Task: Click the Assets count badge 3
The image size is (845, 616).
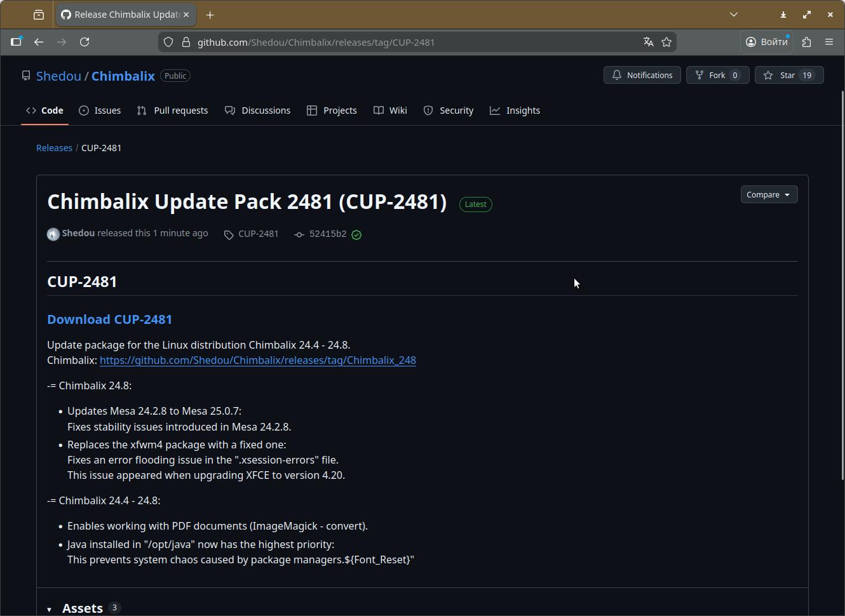Action: click(x=114, y=608)
